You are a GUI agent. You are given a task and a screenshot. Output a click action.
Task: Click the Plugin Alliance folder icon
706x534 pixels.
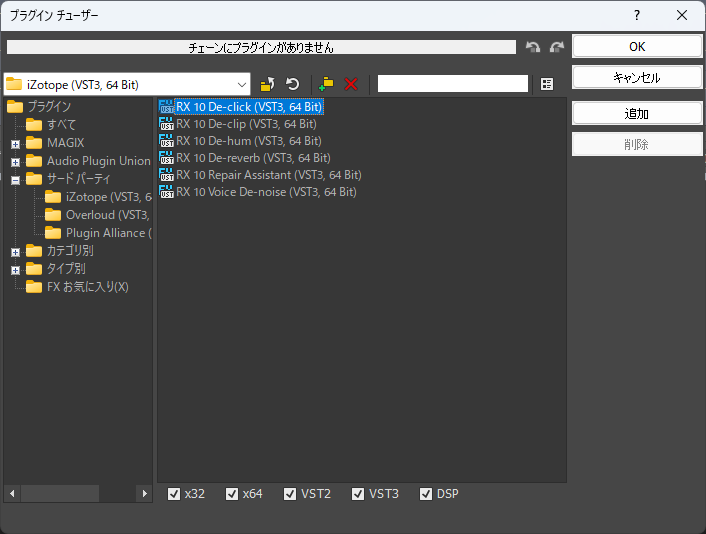click(x=53, y=233)
